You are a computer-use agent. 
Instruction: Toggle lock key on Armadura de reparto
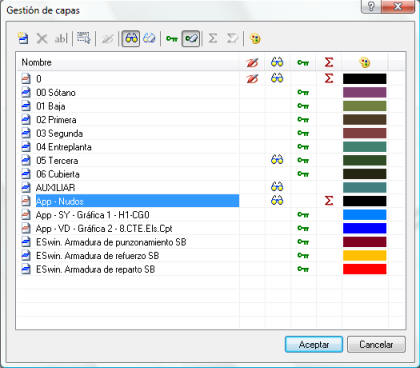(303, 269)
